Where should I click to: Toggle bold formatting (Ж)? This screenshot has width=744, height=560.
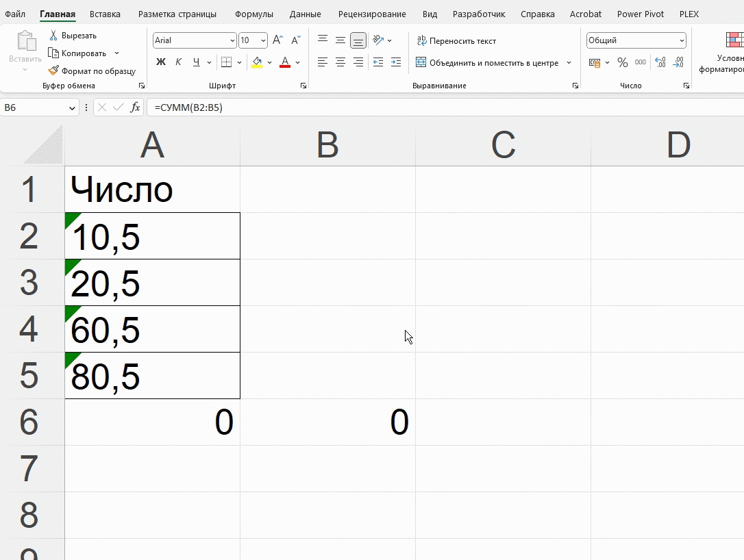click(x=161, y=62)
